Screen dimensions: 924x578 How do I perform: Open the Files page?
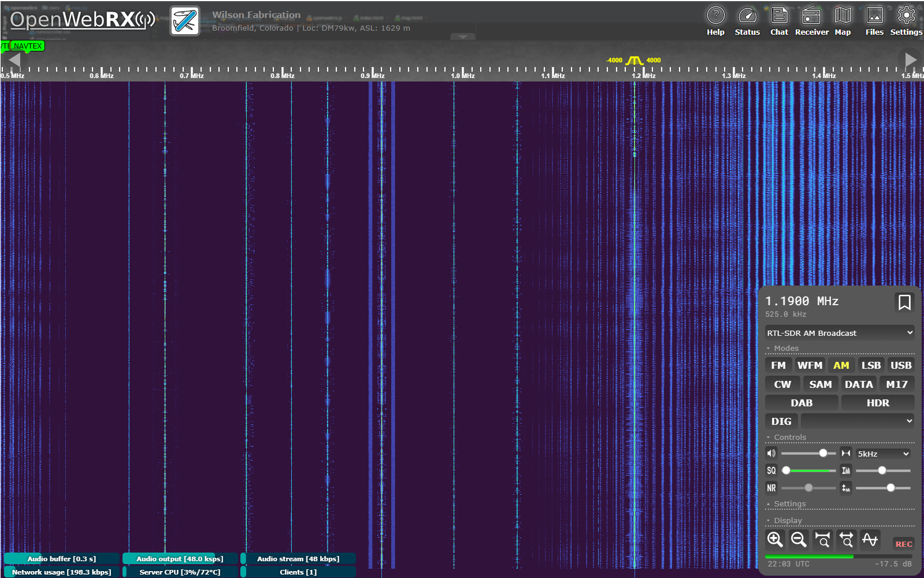coord(874,21)
